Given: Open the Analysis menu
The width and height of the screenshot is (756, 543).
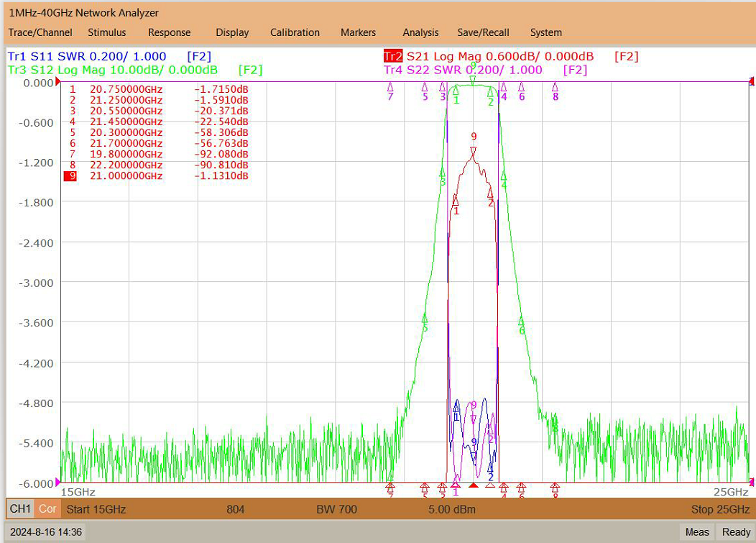Looking at the screenshot, I should pos(420,32).
